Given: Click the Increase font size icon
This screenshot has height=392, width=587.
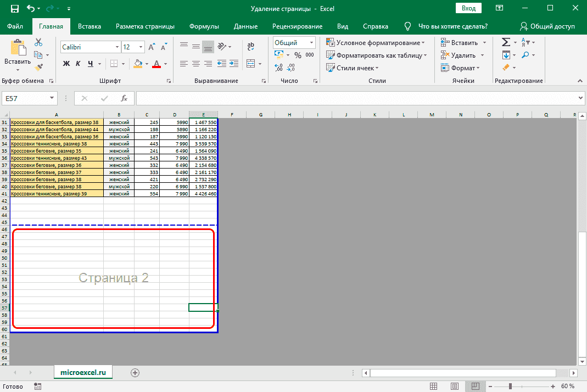Looking at the screenshot, I should 152,47.
